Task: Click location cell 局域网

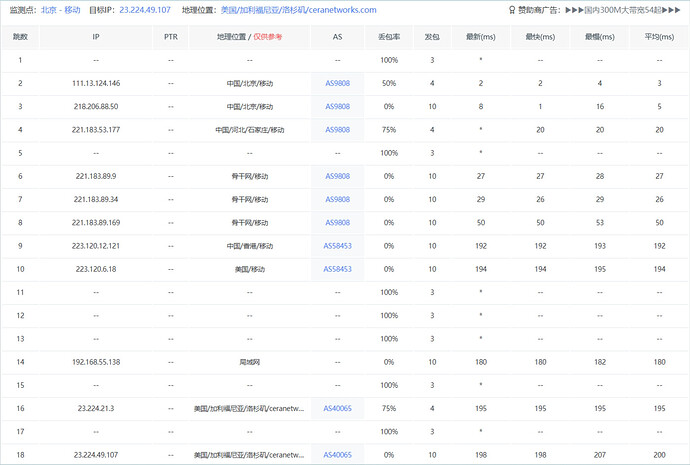Action: click(x=250, y=362)
